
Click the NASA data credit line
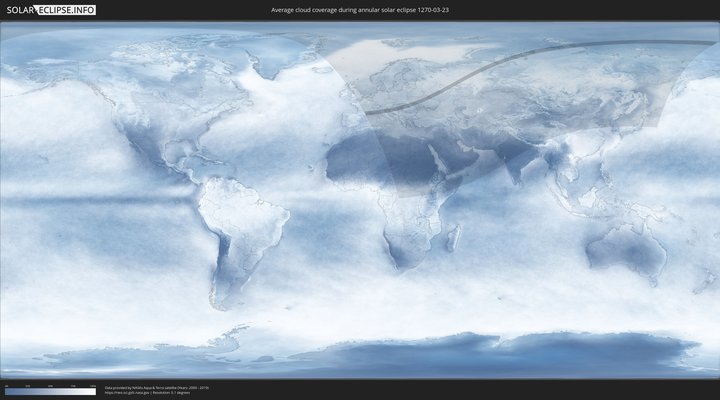tap(157, 388)
